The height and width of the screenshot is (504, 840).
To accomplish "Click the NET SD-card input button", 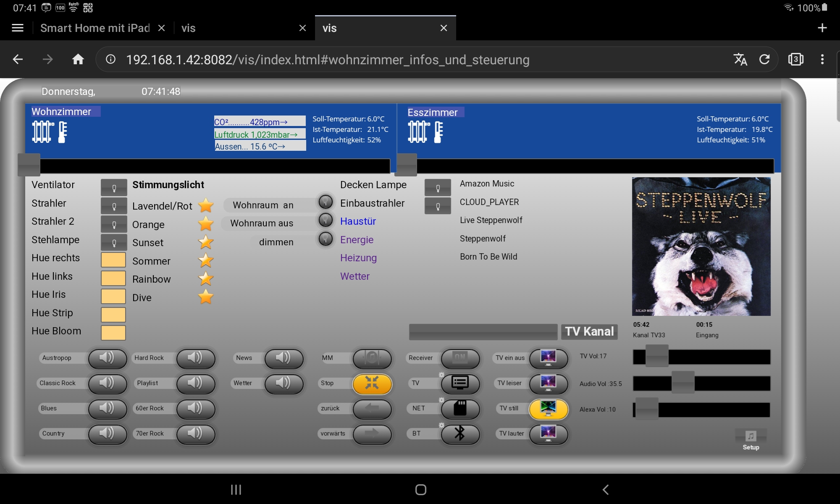I will click(460, 408).
